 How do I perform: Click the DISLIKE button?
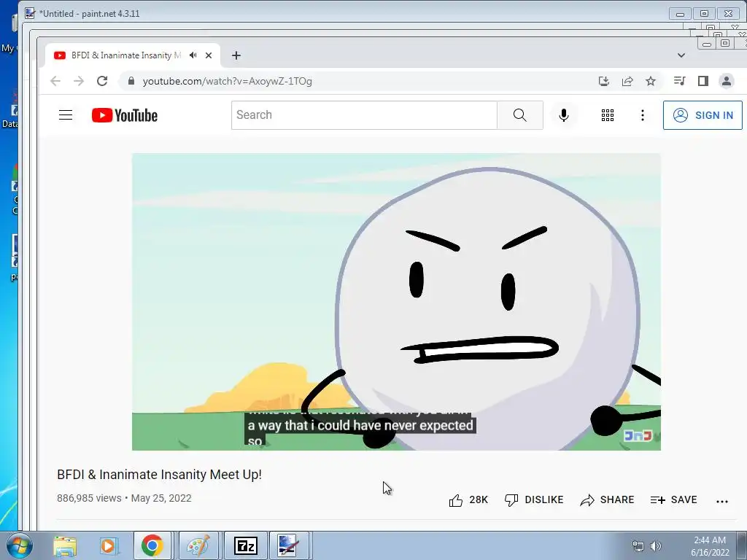tap(534, 500)
